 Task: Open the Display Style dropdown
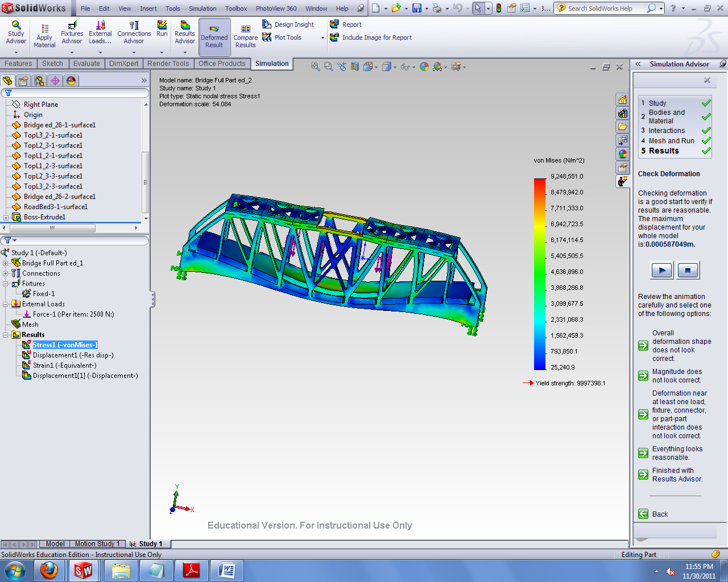(389, 66)
